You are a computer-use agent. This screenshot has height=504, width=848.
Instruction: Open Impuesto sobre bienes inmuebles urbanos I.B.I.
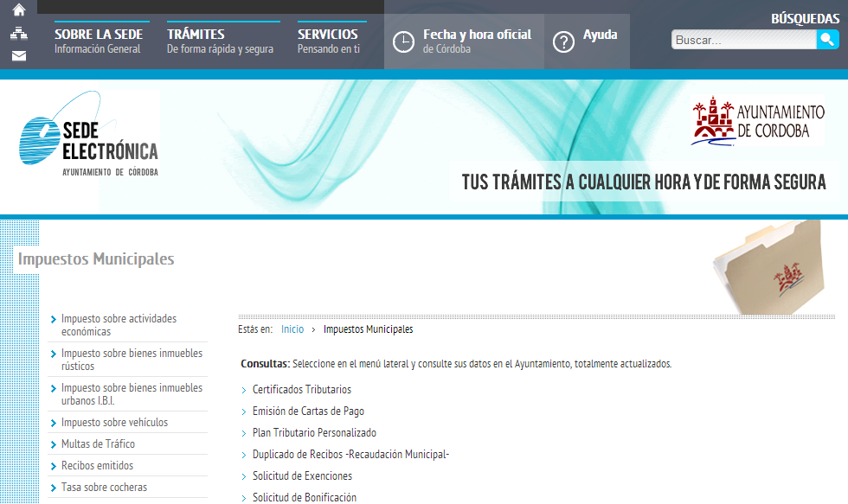coord(132,394)
